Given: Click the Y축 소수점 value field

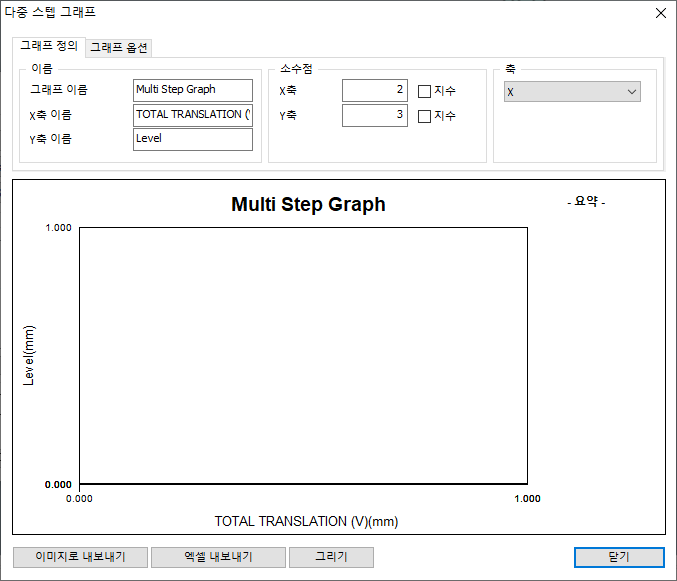Looking at the screenshot, I should (x=374, y=116).
